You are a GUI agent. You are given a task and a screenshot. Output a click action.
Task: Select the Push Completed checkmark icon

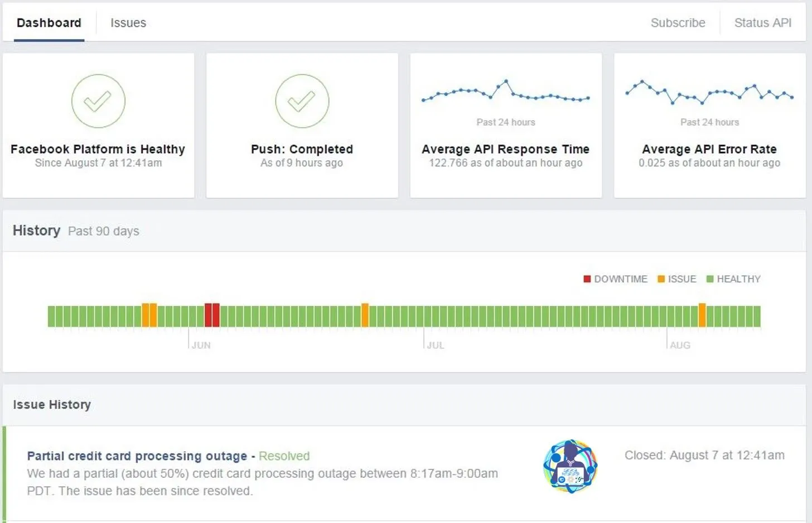coord(302,101)
